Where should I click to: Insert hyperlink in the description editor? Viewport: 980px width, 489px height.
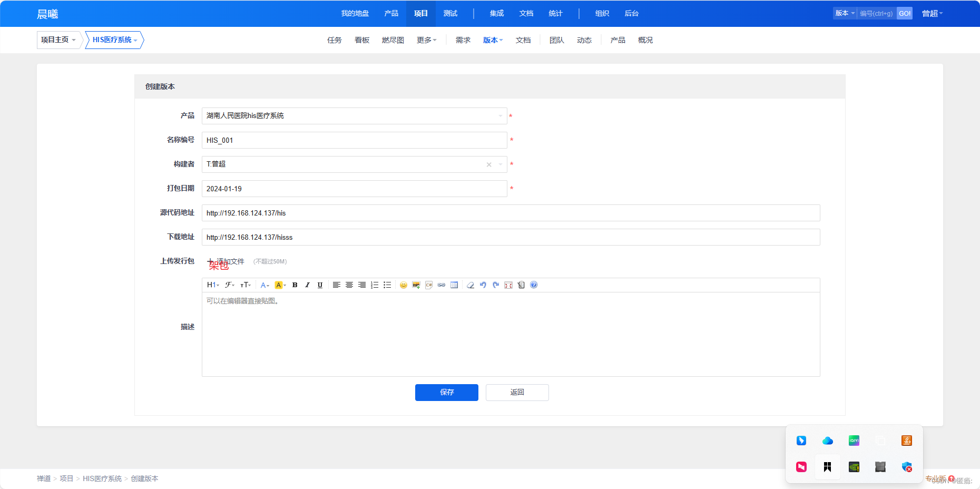click(x=442, y=285)
